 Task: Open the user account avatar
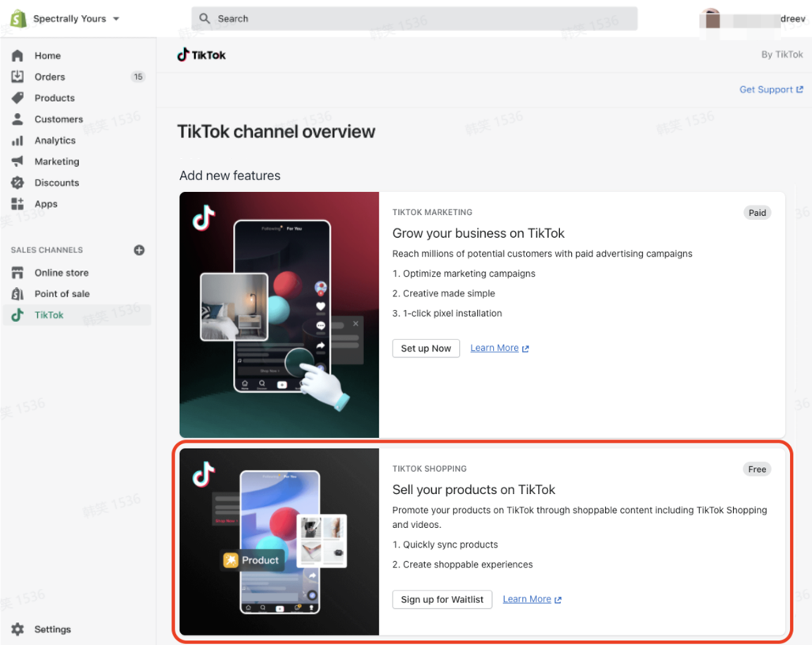click(712, 19)
